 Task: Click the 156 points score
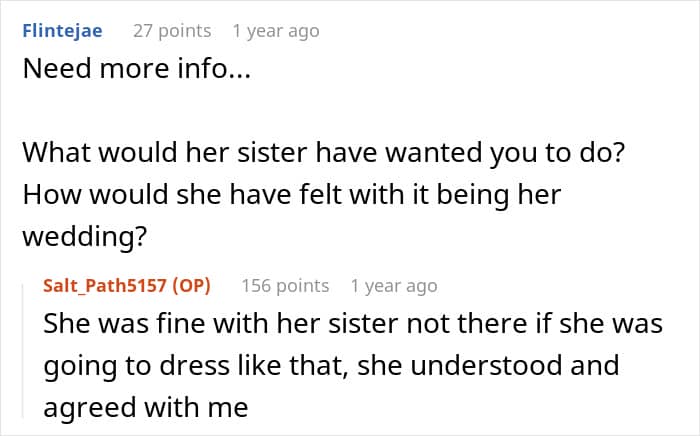tap(285, 286)
